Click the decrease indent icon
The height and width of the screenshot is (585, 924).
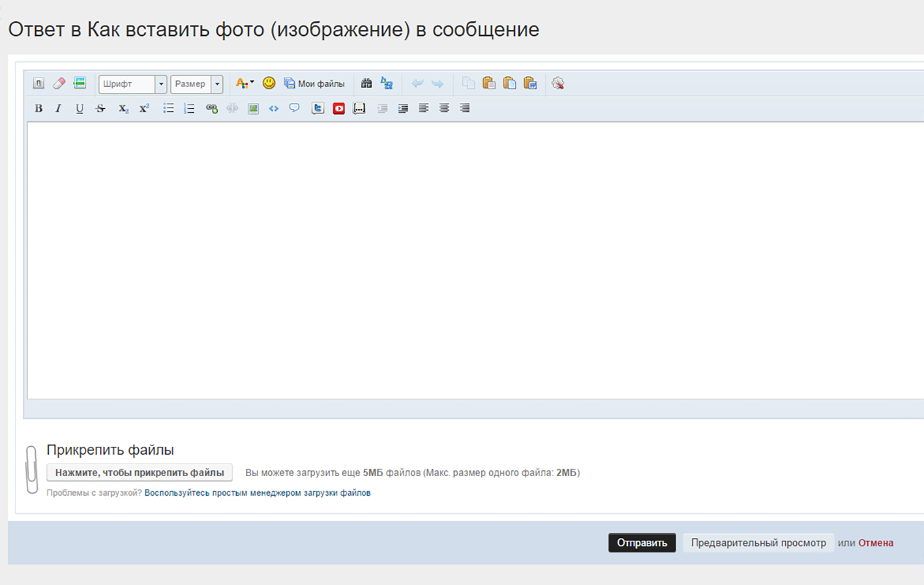(x=383, y=109)
